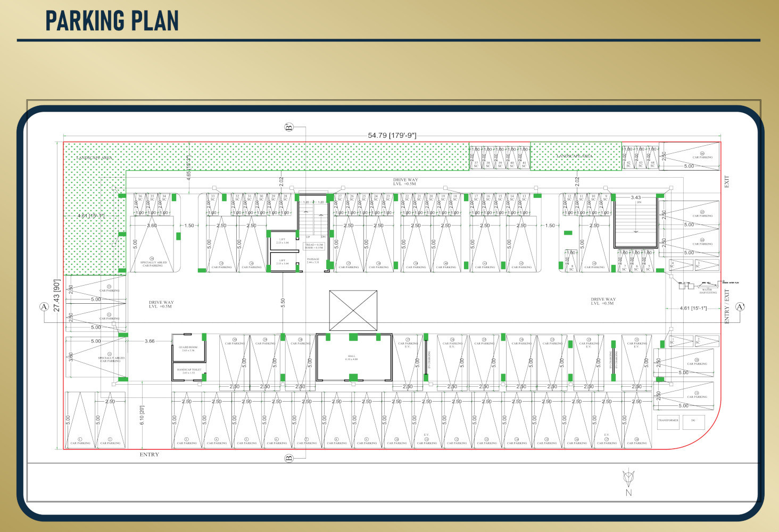This screenshot has width=779, height=532.
Task: Click the ENTRY label at bottom left
Action: (x=149, y=455)
